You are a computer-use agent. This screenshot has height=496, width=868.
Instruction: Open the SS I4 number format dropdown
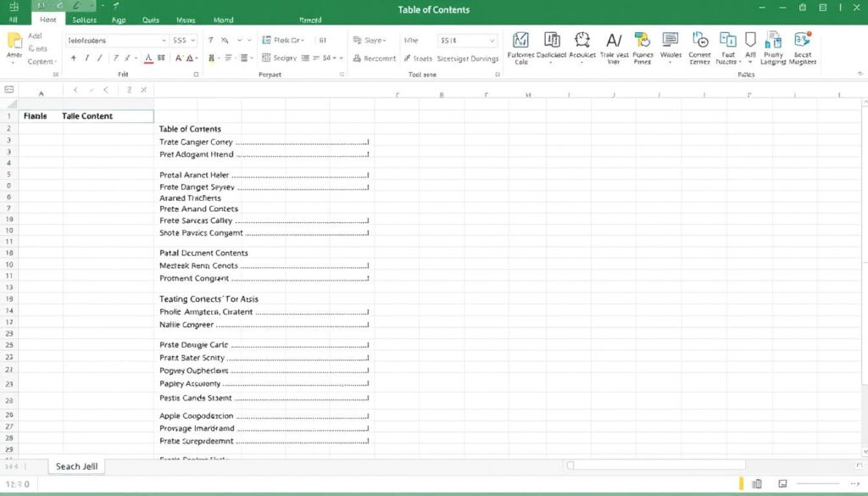coord(492,41)
